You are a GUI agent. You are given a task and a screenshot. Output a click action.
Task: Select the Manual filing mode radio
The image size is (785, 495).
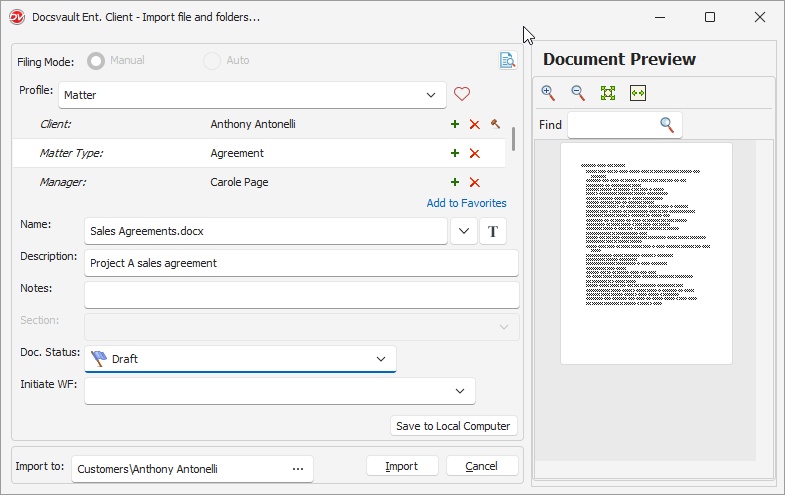[x=96, y=61]
